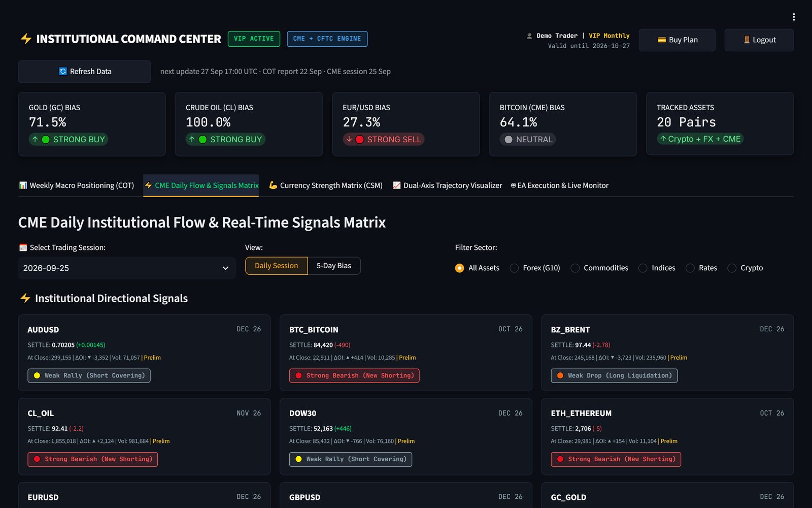Select the Rates sector filter
The height and width of the screenshot is (508, 812).
(x=701, y=268)
